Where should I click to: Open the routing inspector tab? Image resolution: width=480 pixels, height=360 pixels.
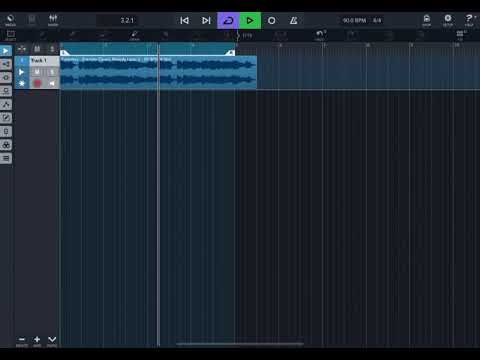6,64
